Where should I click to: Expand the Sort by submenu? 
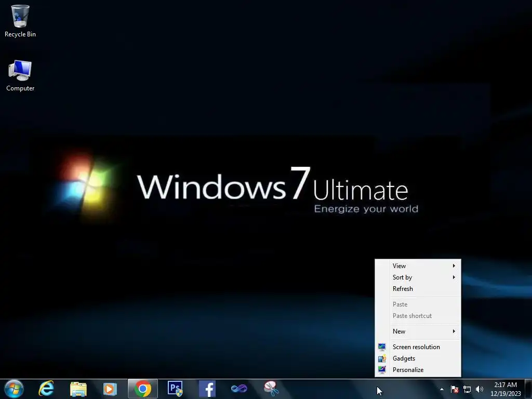tap(418, 277)
